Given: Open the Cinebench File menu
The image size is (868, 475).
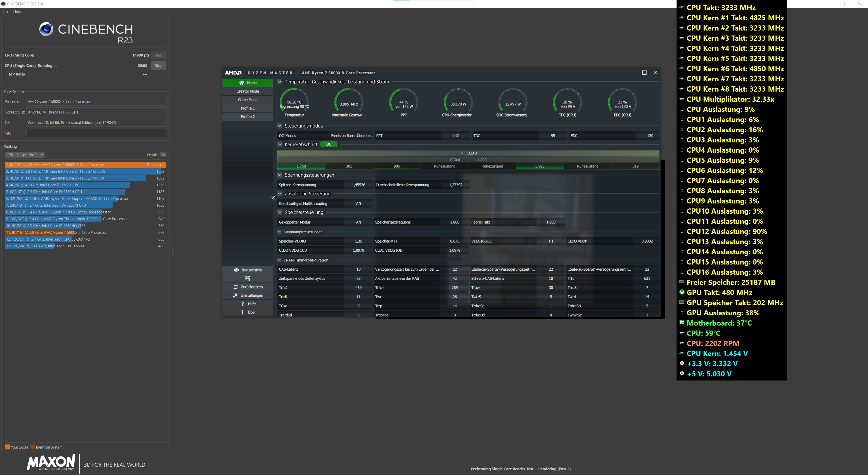Looking at the screenshot, I should 5,11.
